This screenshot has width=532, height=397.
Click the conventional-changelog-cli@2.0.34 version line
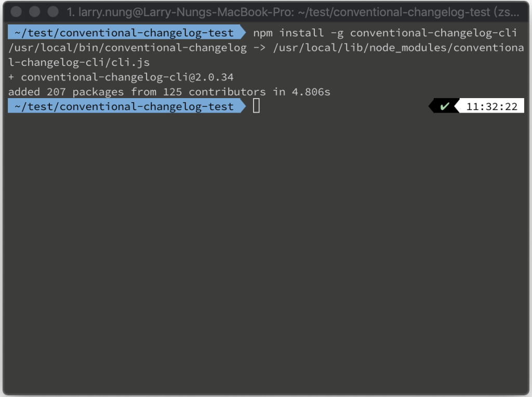[127, 77]
